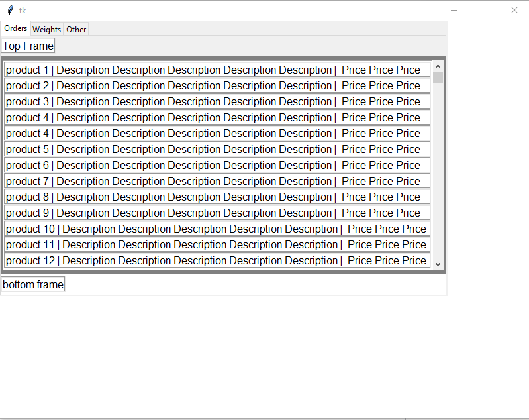This screenshot has width=529, height=420.
Task: Maximize the tk window
Action: click(x=484, y=10)
